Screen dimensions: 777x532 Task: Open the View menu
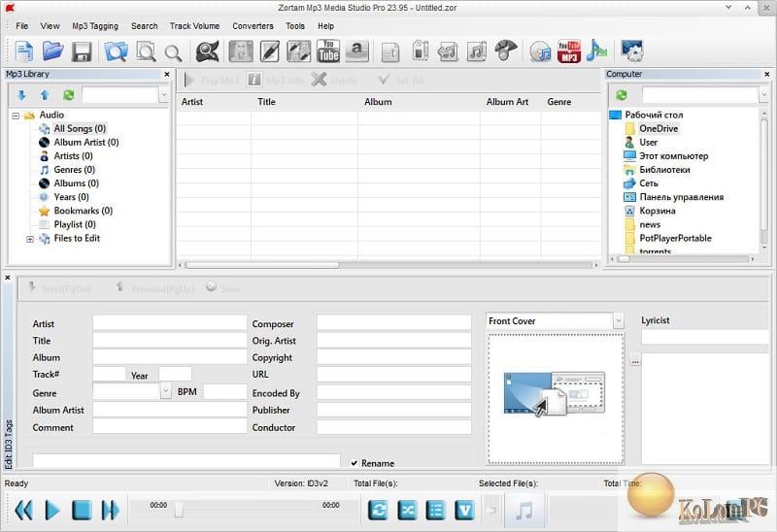point(51,26)
